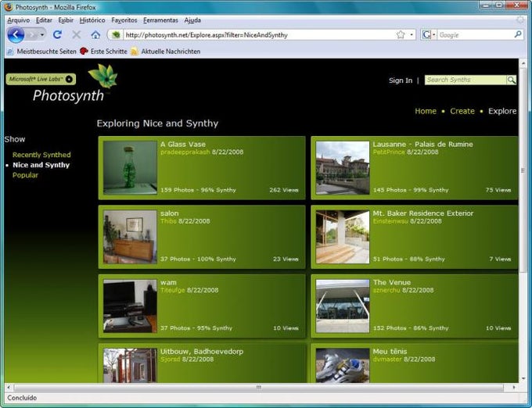Image resolution: width=532 pixels, height=408 pixels.
Task: Open user Sjoerd profile link
Action: (170, 360)
